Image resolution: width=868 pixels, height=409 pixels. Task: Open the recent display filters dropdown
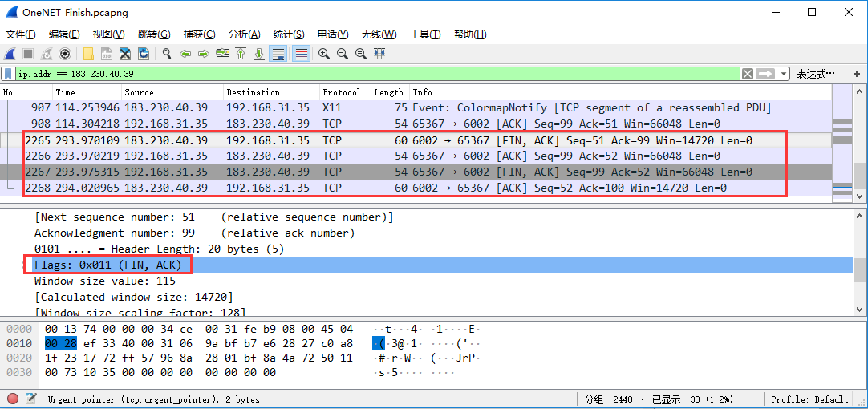(783, 74)
